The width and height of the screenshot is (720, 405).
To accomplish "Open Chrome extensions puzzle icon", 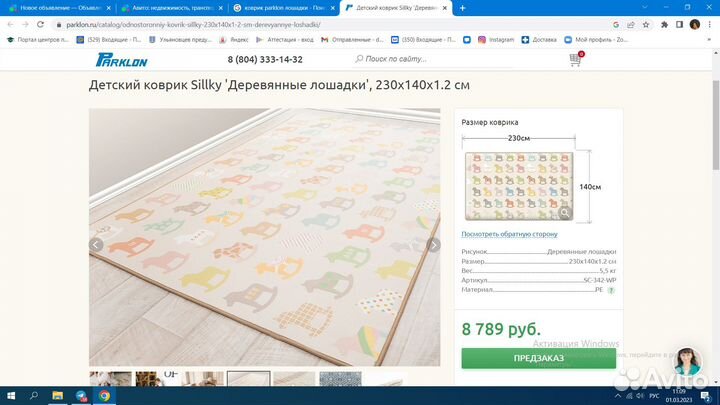I will coord(664,24).
